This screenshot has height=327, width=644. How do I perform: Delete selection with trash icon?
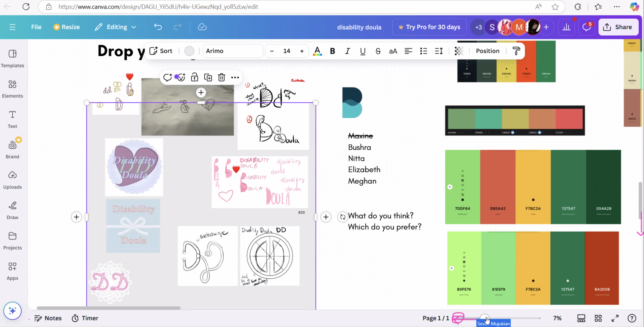click(x=221, y=77)
